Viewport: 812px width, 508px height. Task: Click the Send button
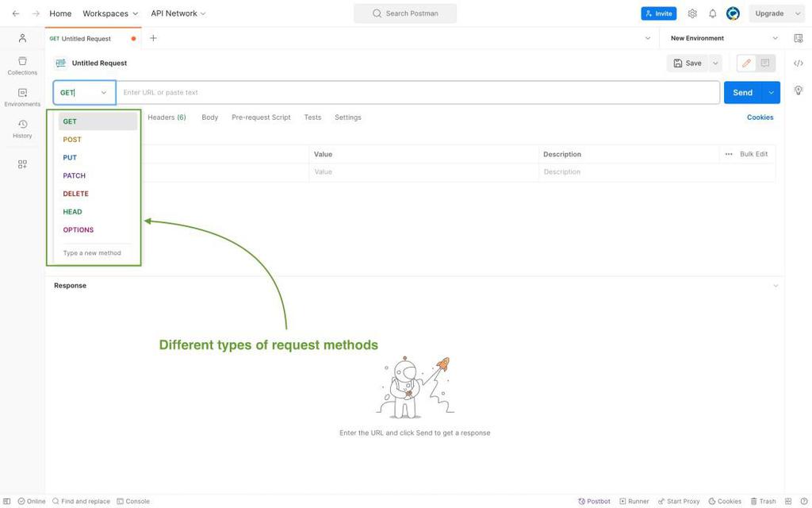[742, 92]
